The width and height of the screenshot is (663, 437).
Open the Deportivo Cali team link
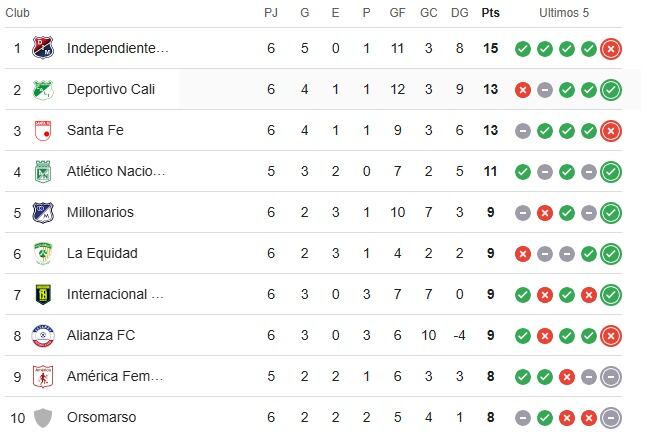(x=110, y=89)
